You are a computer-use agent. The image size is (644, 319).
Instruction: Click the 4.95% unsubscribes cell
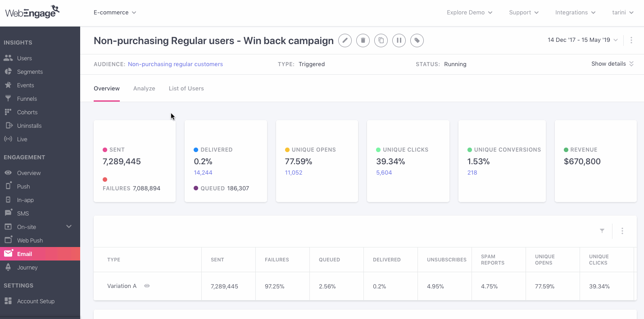435,286
